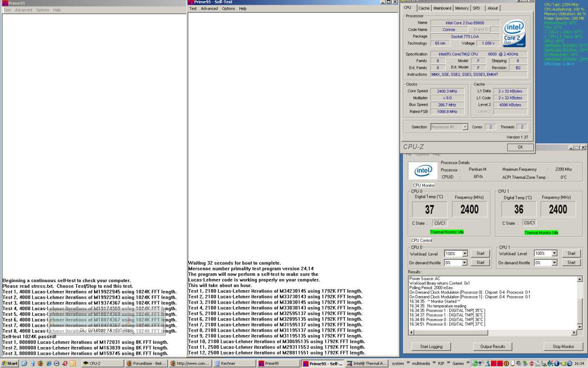Image resolution: width=588 pixels, height=368 pixels.
Task: Open the Options menu in the background Prime95 window
Action: [42, 10]
